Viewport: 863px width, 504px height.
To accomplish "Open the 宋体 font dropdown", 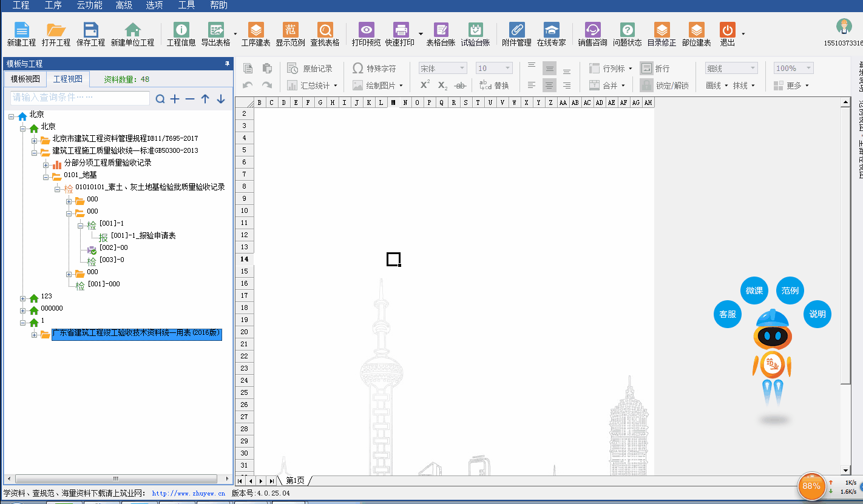I will click(442, 69).
